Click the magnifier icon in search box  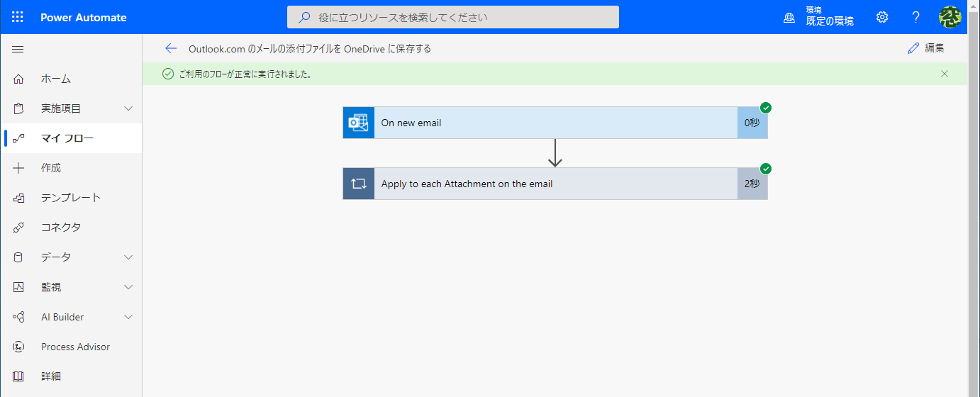(x=304, y=17)
